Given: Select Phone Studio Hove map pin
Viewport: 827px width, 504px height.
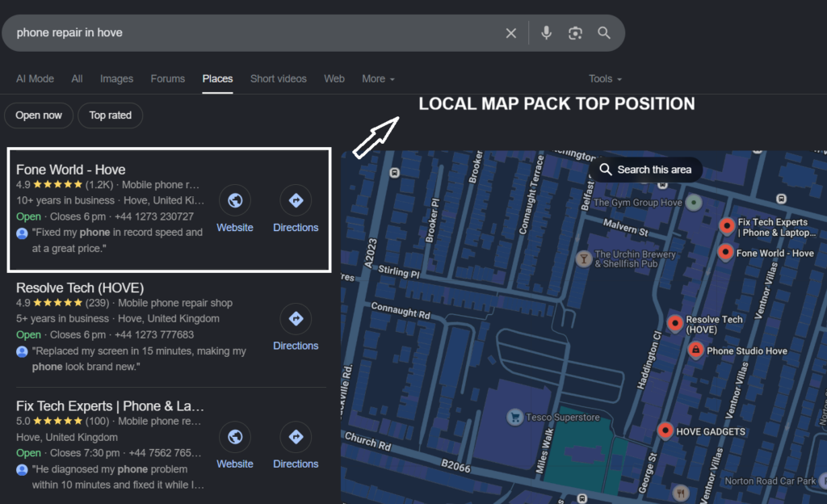Looking at the screenshot, I should [x=695, y=350].
